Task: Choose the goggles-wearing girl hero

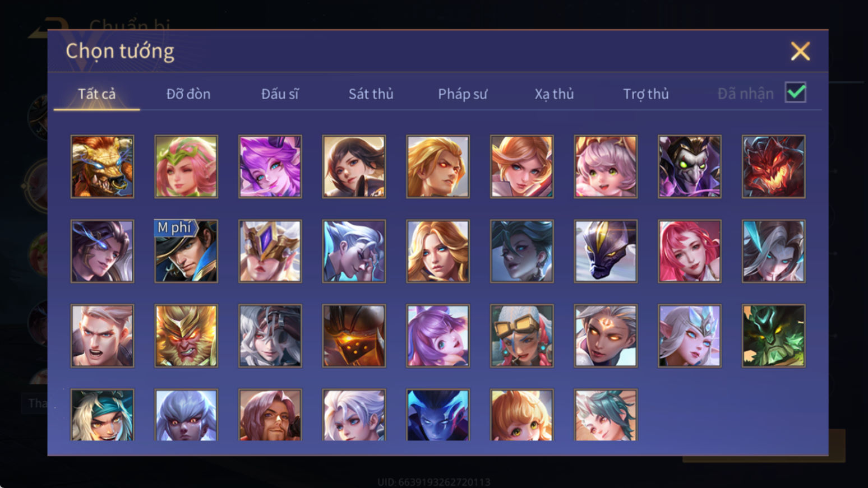Action: (x=521, y=336)
